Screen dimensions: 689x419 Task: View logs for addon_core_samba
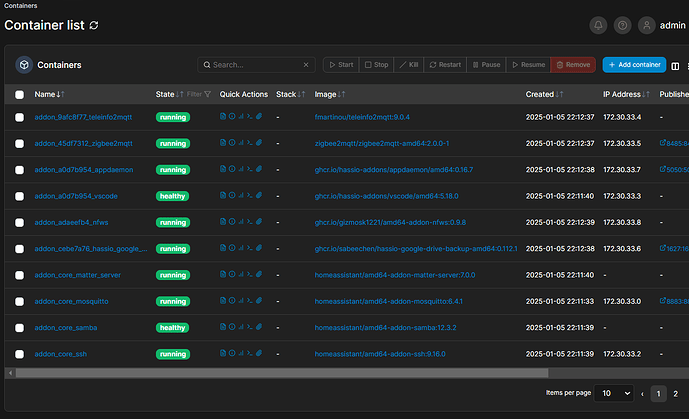pos(223,327)
